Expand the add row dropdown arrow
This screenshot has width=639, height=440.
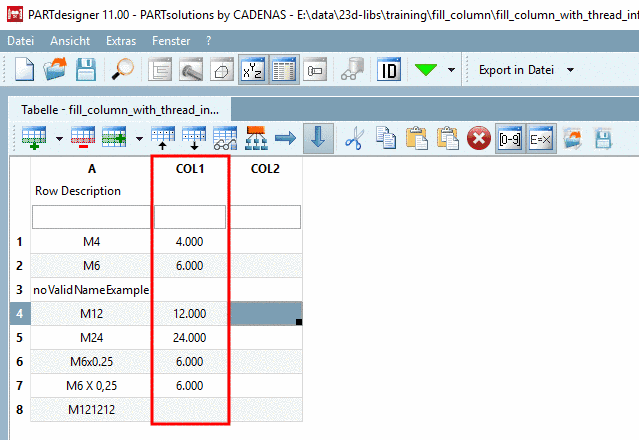(x=59, y=139)
